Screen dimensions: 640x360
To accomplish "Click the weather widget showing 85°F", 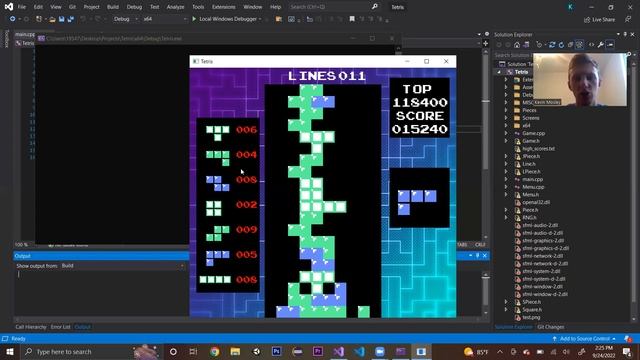I will (476, 352).
